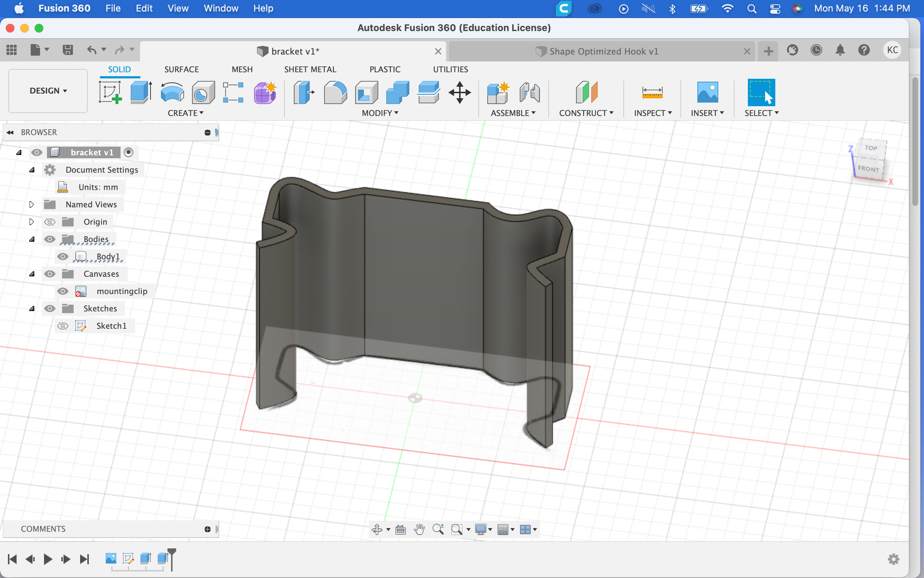Open the Notifications bell

tap(840, 50)
